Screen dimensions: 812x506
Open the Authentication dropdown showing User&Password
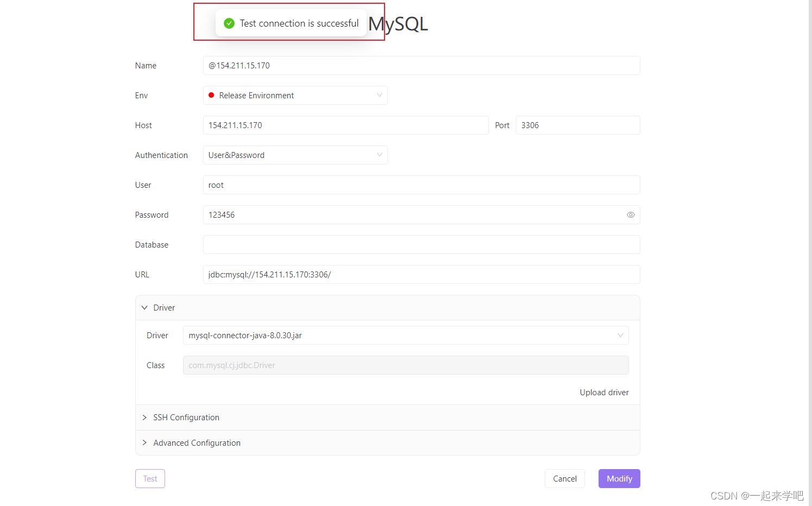pyautogui.click(x=295, y=155)
